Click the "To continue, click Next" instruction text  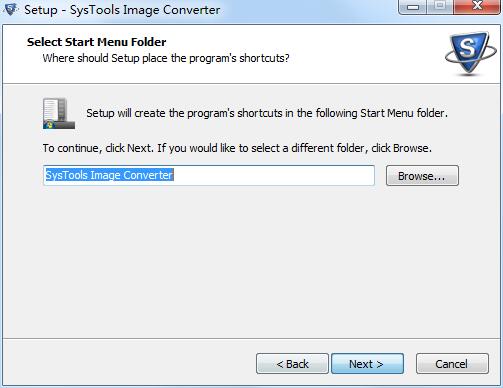tap(237, 148)
